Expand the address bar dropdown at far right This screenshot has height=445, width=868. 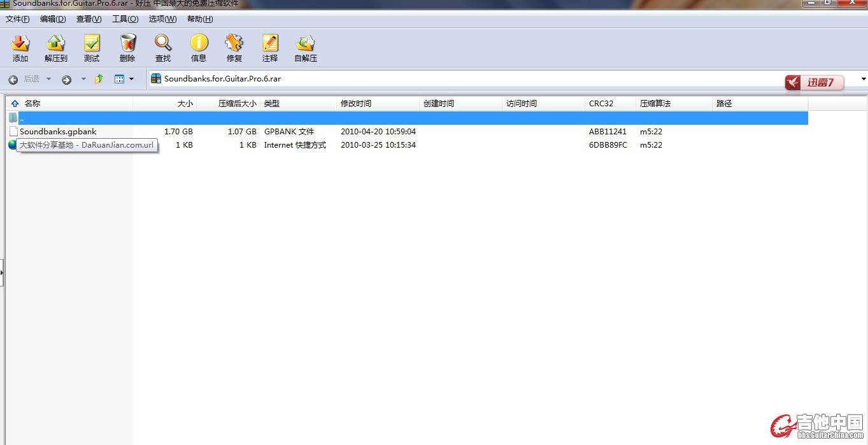pyautogui.click(x=864, y=79)
